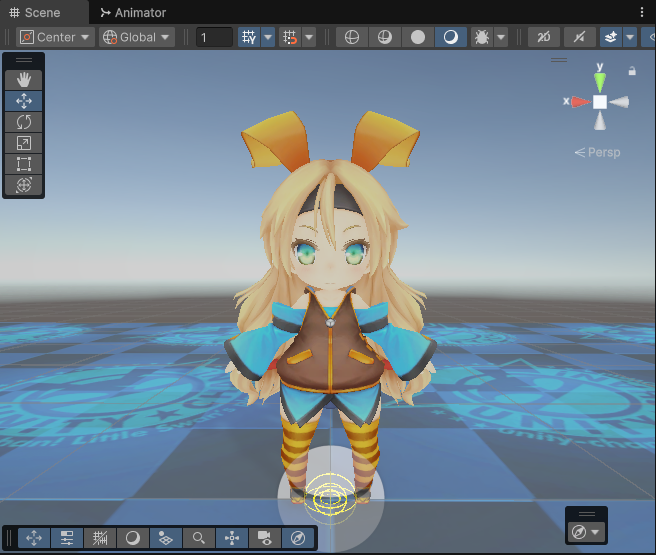Select the shaded sphere draw mode button

pos(418,37)
